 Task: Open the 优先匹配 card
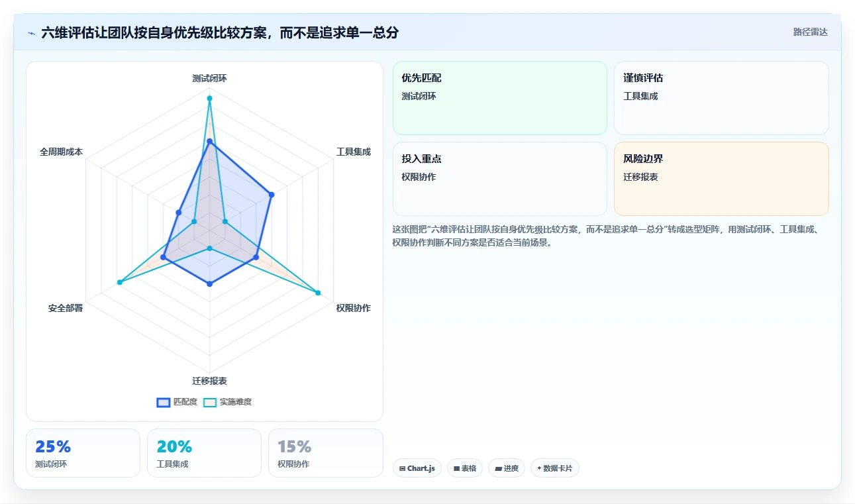pyautogui.click(x=500, y=98)
